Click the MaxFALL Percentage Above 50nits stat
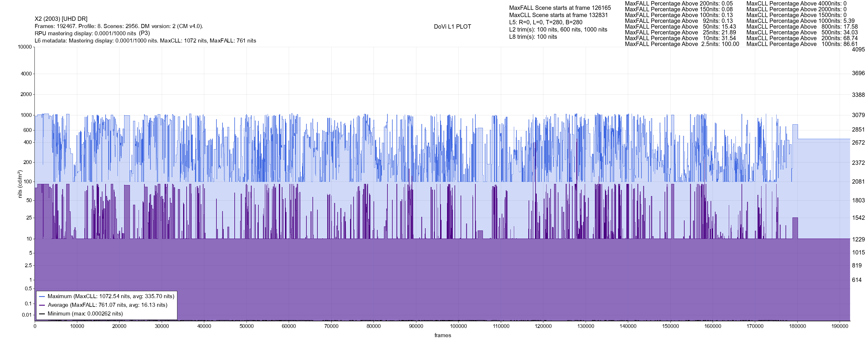Screen dimensions: 868x347 coord(680,27)
